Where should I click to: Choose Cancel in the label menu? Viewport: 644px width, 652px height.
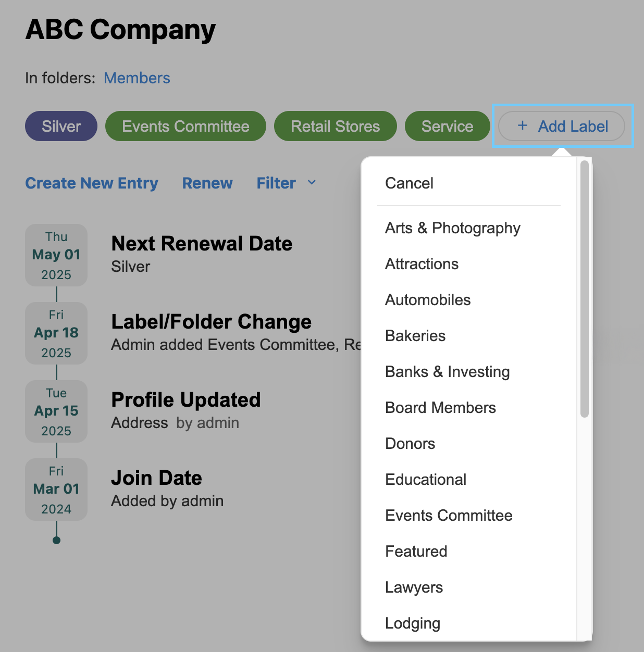click(409, 183)
